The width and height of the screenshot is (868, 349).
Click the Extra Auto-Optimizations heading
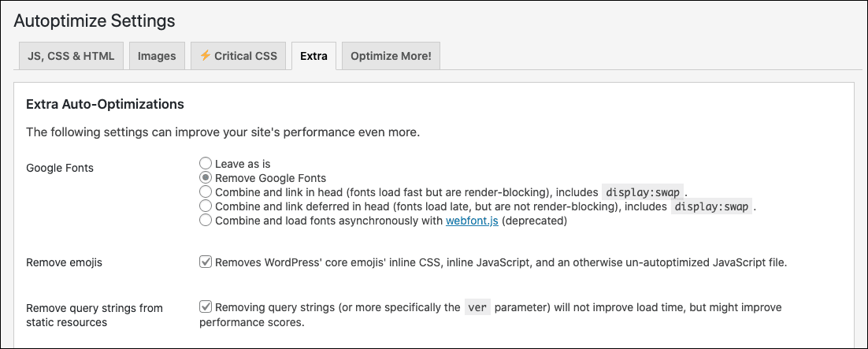click(106, 103)
